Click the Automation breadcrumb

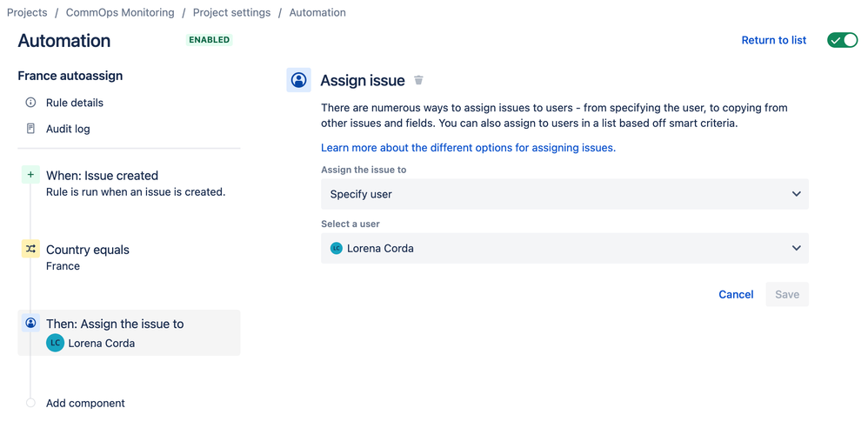[317, 13]
